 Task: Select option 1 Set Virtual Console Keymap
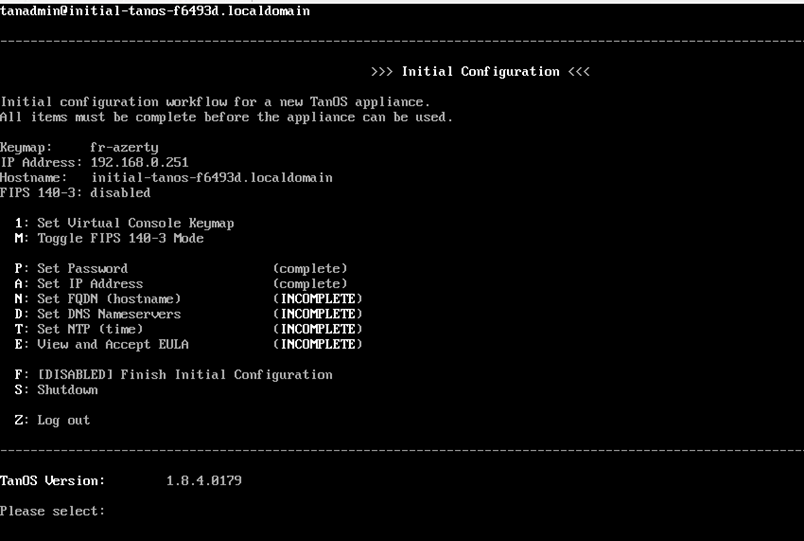(125, 223)
